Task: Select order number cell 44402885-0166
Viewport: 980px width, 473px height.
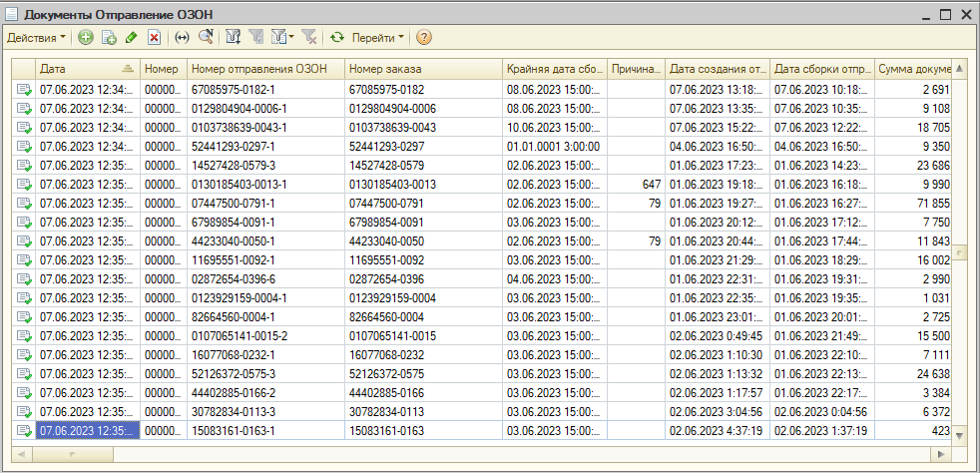Action: click(424, 392)
